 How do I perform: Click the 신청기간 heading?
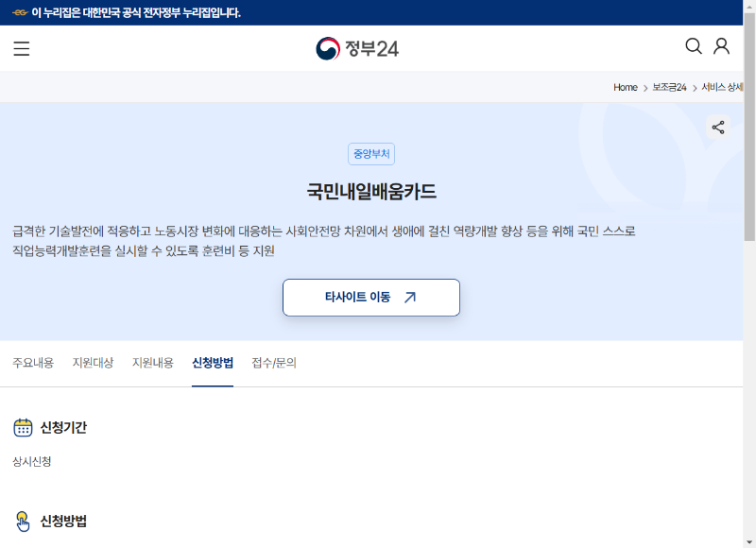click(63, 427)
